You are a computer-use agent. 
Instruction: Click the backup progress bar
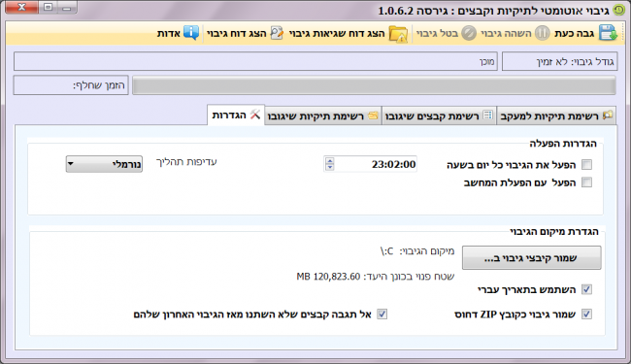tap(375, 85)
